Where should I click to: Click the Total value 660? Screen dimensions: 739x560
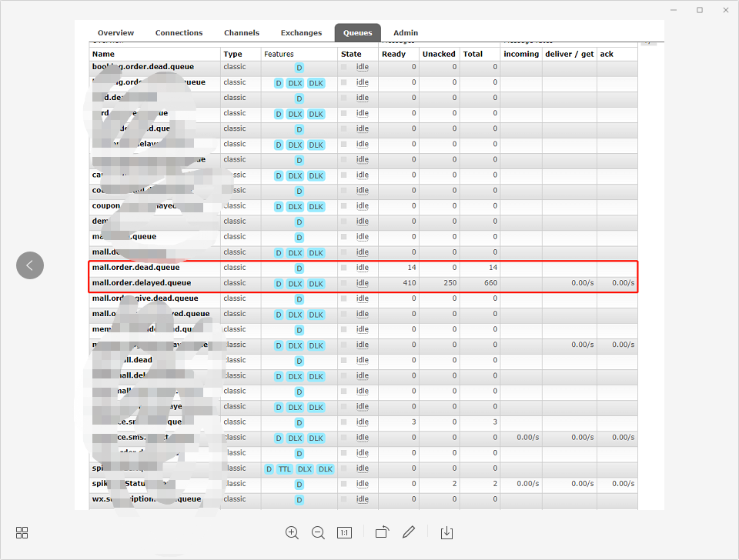pyautogui.click(x=490, y=283)
